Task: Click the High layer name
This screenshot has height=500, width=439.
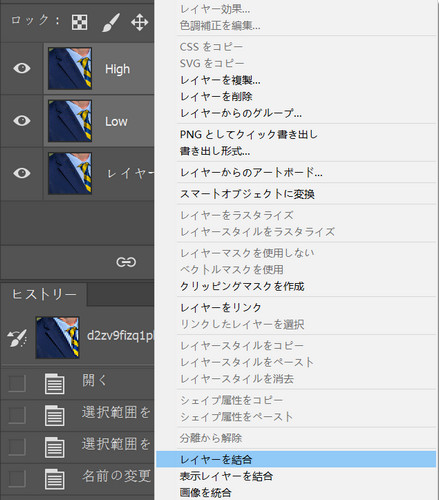Action: click(118, 69)
